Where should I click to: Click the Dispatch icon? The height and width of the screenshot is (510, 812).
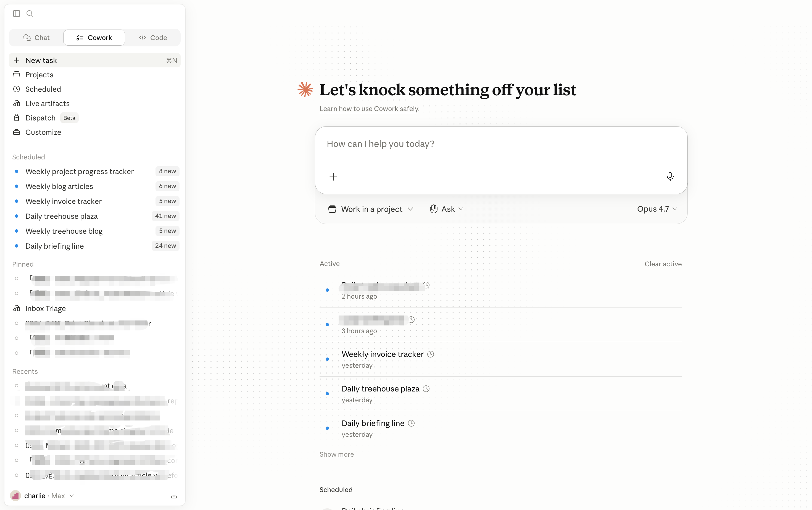click(17, 118)
